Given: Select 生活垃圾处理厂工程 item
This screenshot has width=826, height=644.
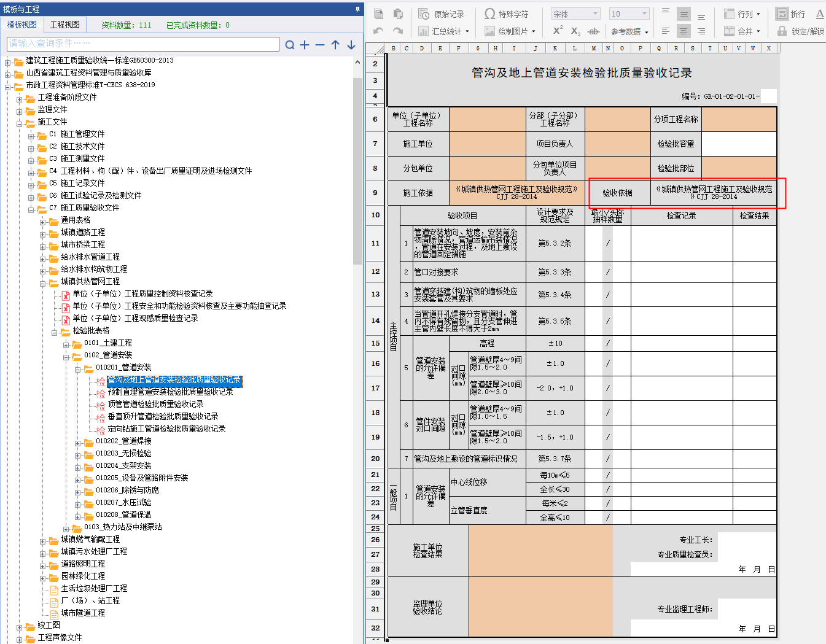Looking at the screenshot, I should pos(94,589).
